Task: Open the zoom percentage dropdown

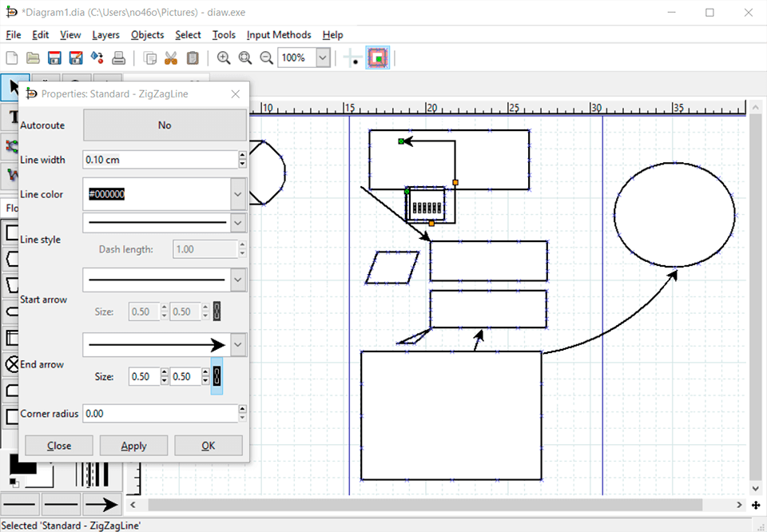Action: pos(323,58)
